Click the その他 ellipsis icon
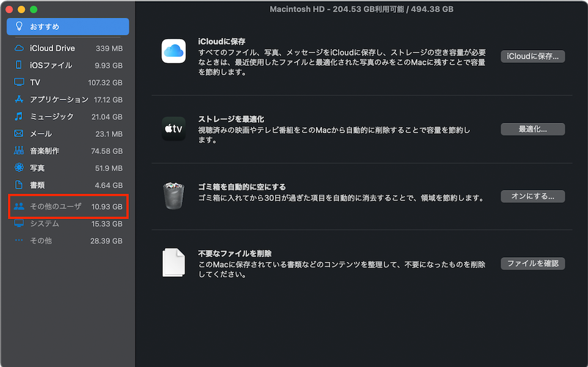The height and width of the screenshot is (367, 588). [x=19, y=241]
